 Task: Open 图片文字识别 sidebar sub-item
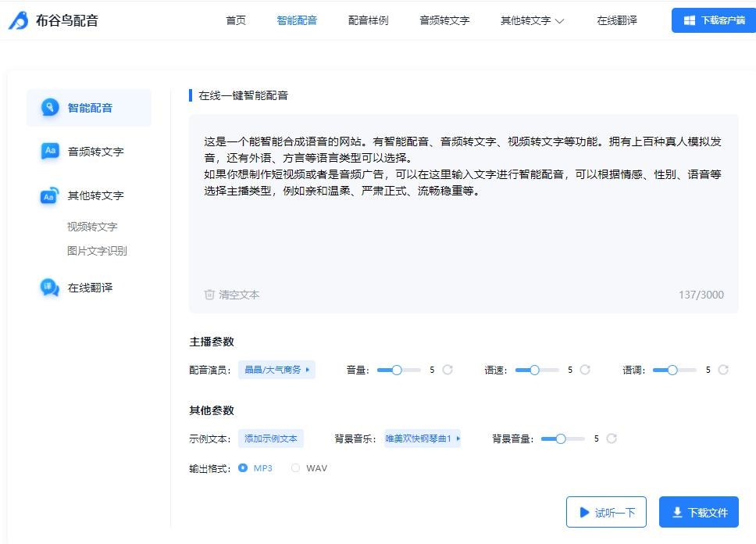click(x=97, y=251)
